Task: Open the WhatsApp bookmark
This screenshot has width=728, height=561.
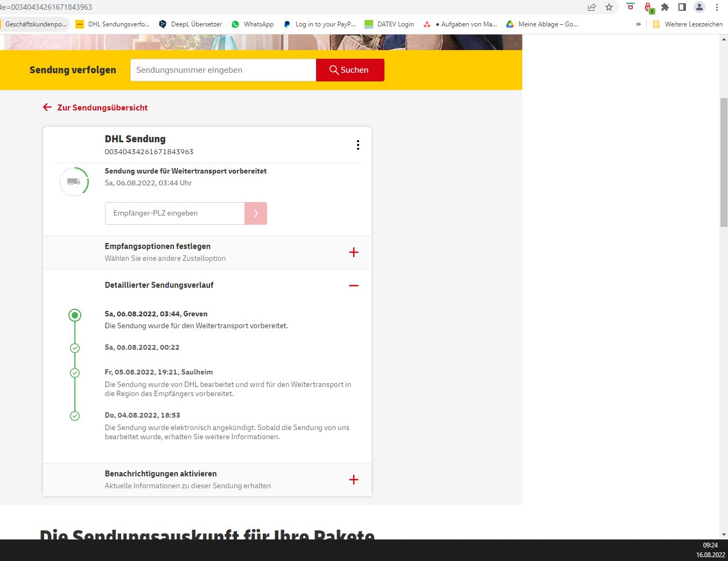Action: 253,24
